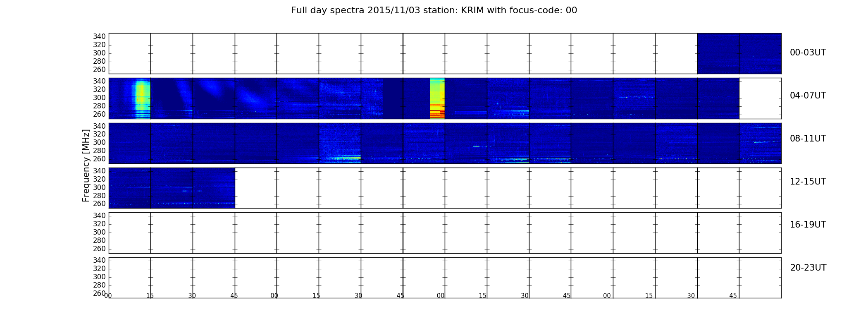Click the 260 tick label of the 00-03UT row
This screenshot has width=868, height=331.
99,70
